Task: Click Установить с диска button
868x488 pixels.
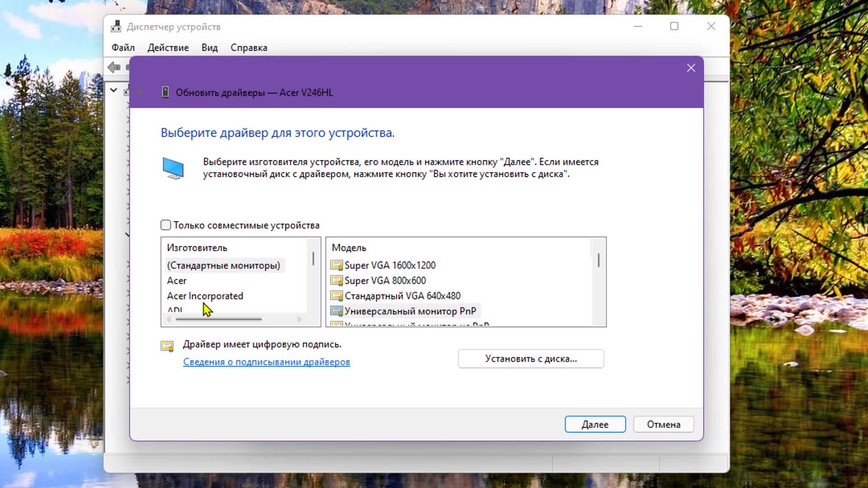Action: tap(531, 359)
